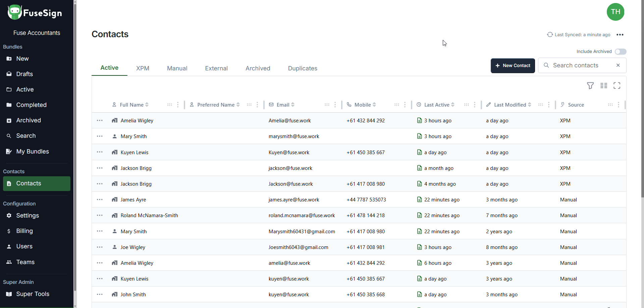Switch to the Duplicates tab
The height and width of the screenshot is (308, 644).
click(x=302, y=68)
